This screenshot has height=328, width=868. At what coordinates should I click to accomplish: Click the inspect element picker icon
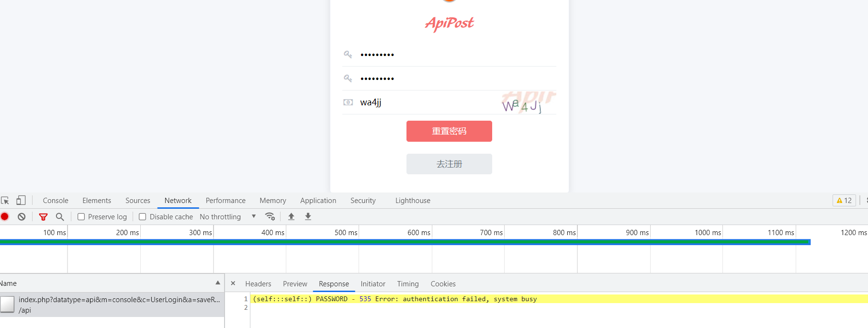(5, 201)
